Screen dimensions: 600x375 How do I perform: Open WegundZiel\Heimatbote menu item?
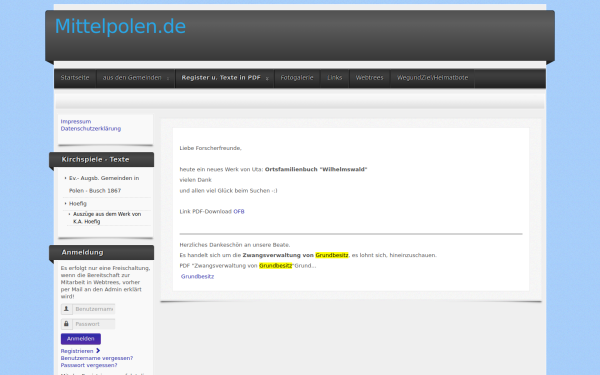click(x=432, y=78)
